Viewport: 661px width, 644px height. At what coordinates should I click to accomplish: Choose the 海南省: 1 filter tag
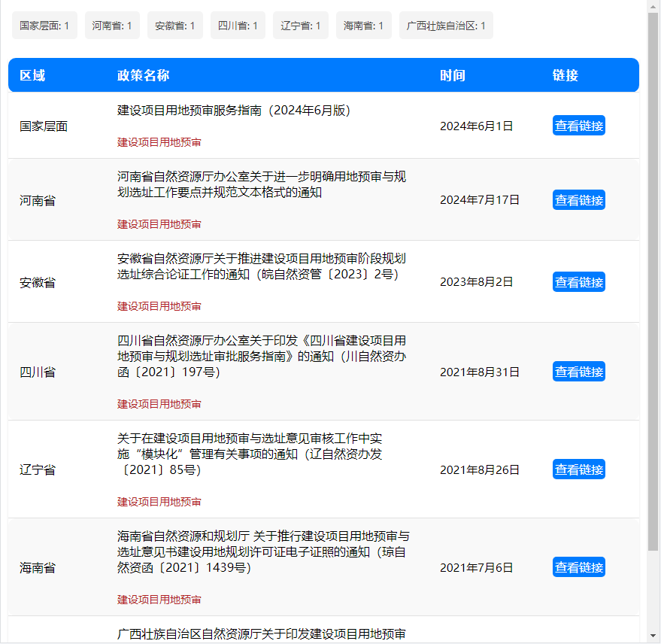point(363,26)
